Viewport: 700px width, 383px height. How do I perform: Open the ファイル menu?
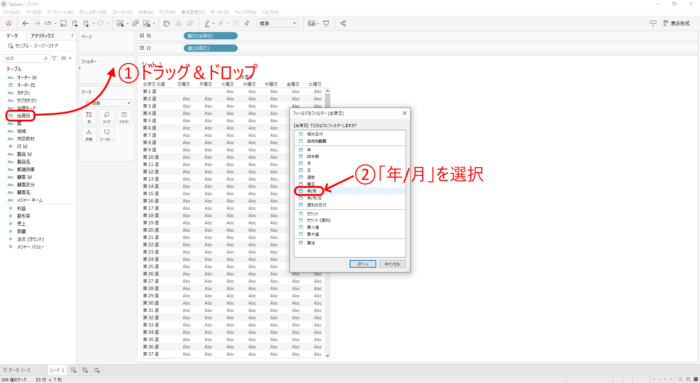coord(11,12)
